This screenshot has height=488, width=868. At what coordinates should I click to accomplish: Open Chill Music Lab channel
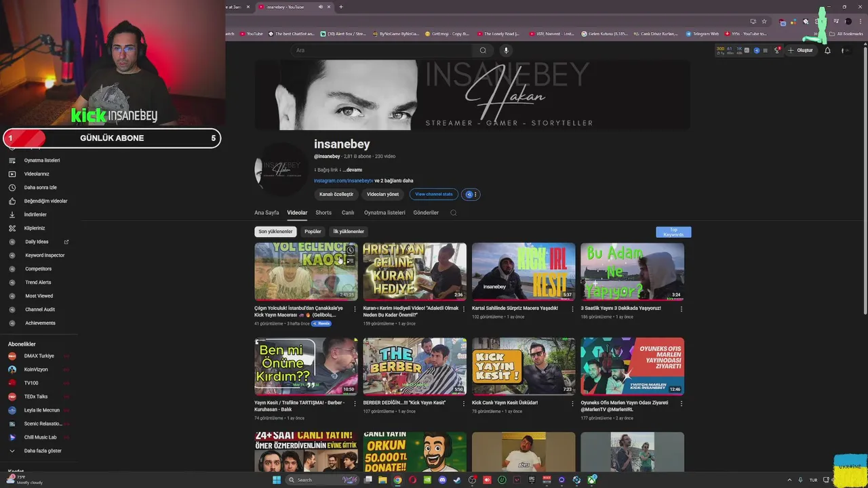pos(41,437)
